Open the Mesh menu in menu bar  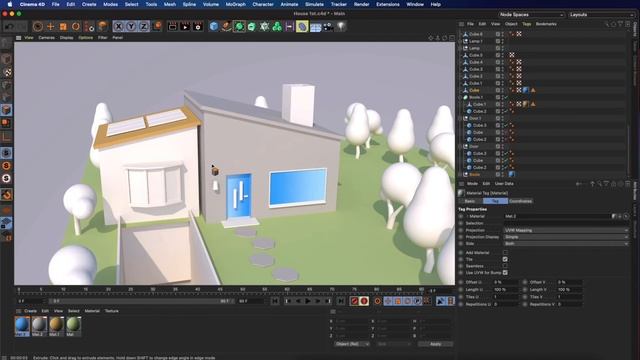(170, 4)
